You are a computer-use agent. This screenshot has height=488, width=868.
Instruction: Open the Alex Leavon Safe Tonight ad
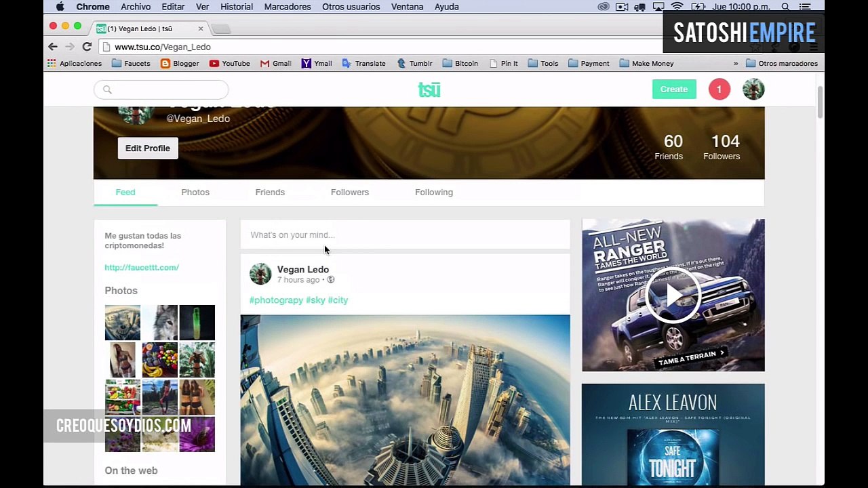pyautogui.click(x=673, y=434)
